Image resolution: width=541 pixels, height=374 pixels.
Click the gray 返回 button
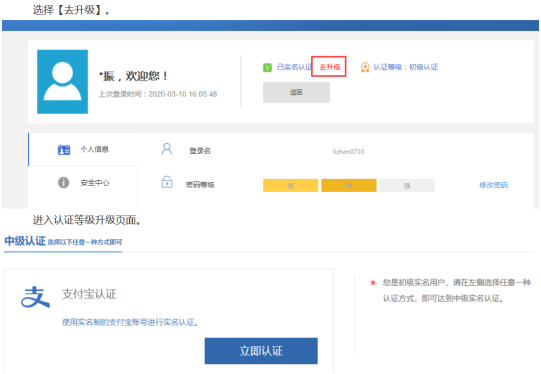[296, 92]
